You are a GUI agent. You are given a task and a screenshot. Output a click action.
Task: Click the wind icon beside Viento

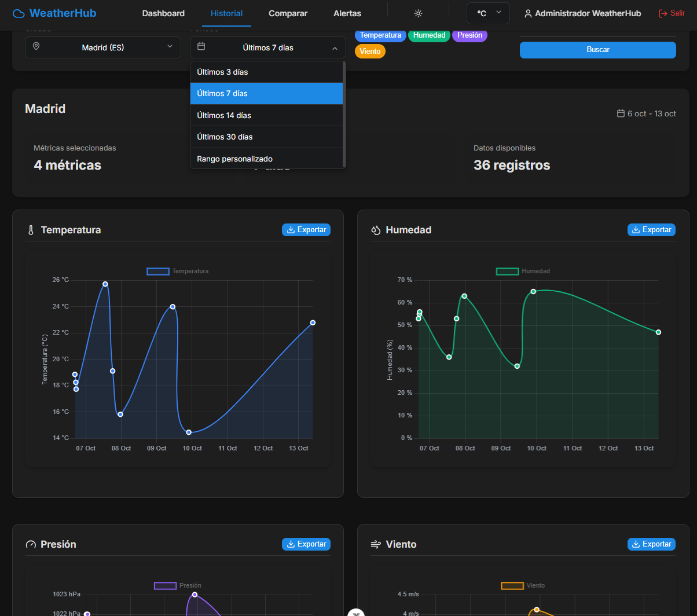tap(376, 545)
